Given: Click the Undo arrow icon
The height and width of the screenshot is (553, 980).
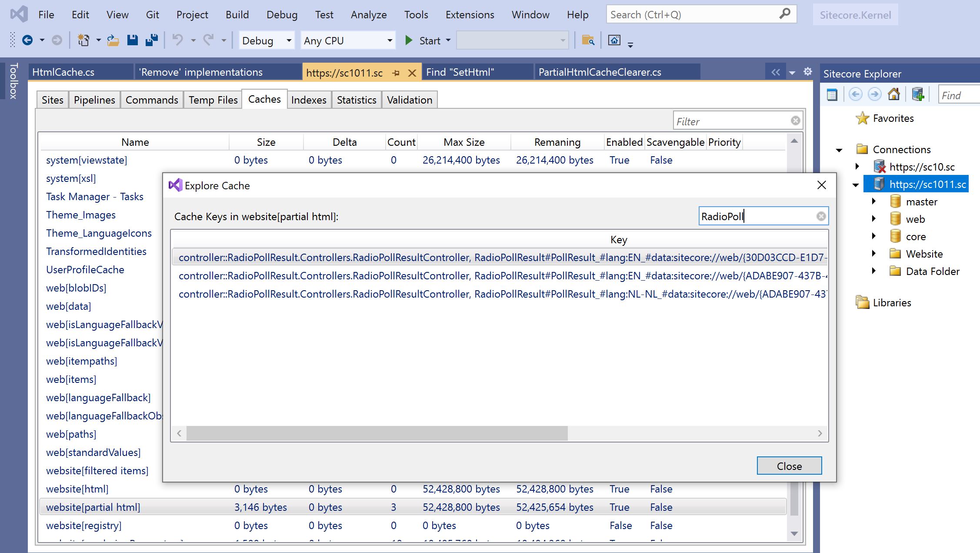Looking at the screenshot, I should click(177, 40).
